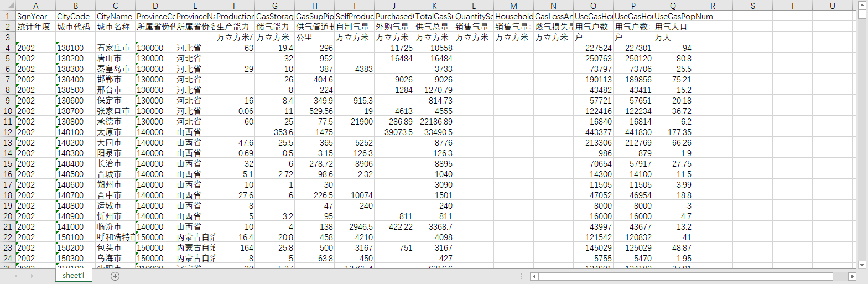
Task: Select the value 48.87
Action: pyautogui.click(x=673, y=248)
